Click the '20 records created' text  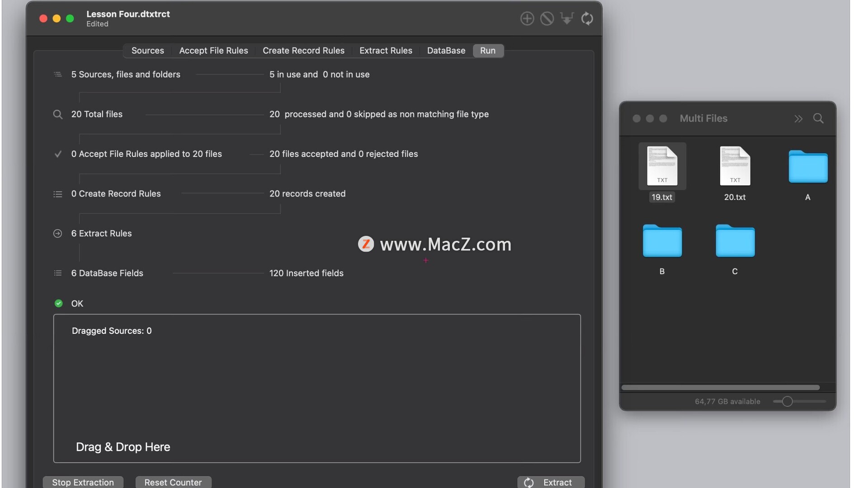307,194
